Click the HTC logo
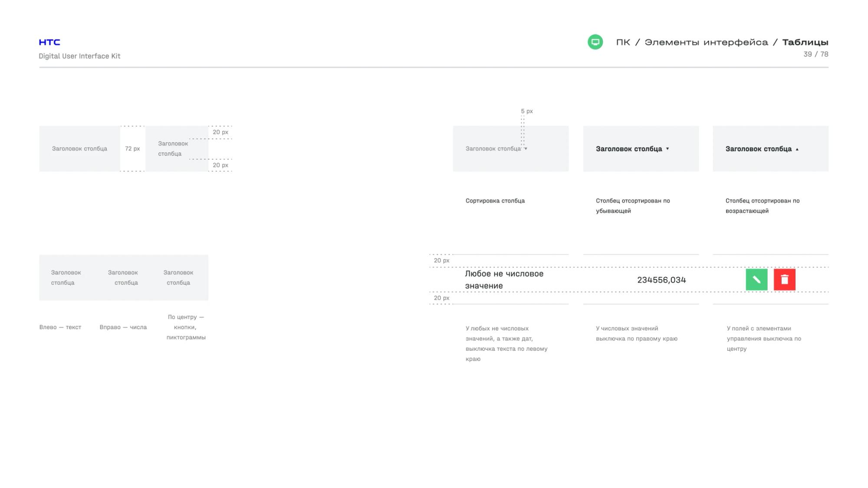 point(49,42)
